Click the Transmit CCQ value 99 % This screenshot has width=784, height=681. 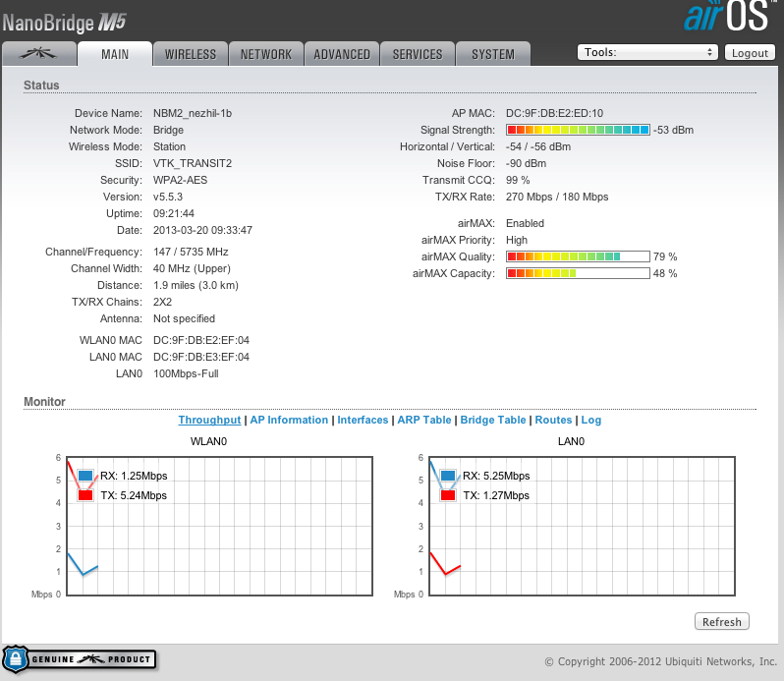(x=518, y=180)
